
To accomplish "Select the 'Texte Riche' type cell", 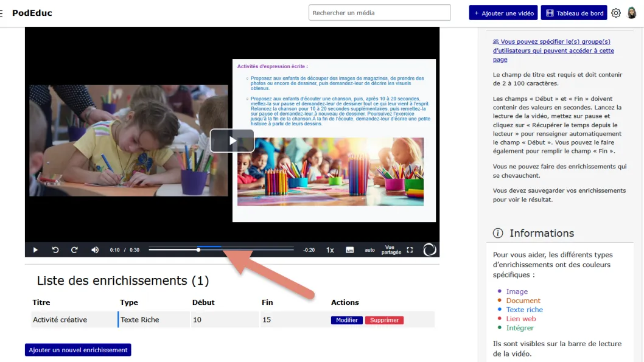I will (x=155, y=320).
